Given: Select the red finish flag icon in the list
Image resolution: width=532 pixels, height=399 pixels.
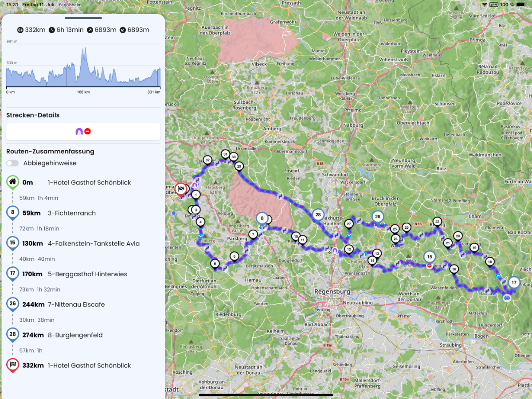Looking at the screenshot, I should pyautogui.click(x=13, y=365).
